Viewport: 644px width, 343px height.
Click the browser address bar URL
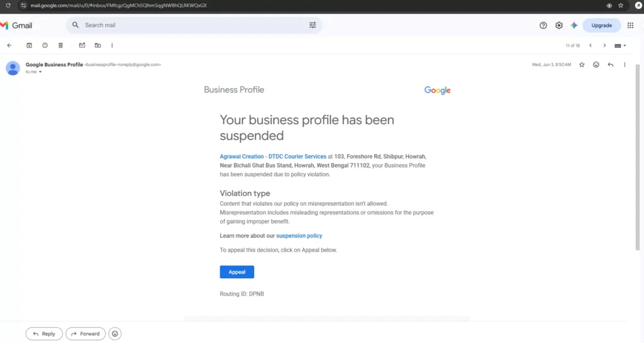(x=119, y=5)
